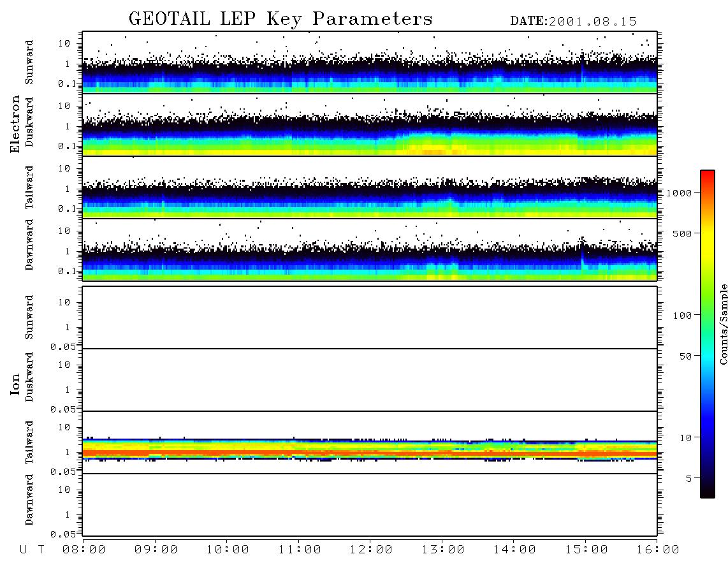The image size is (728, 561).
Task: Click the Electron Sunward spectrogram panel
Action: (x=370, y=62)
